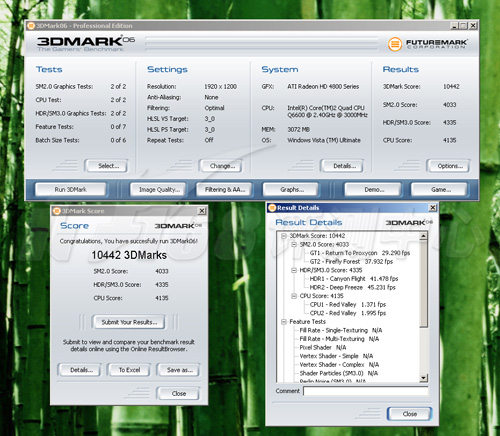This screenshot has height=436, width=500.
Task: Click the Run 3DMark button
Action: [x=71, y=190]
